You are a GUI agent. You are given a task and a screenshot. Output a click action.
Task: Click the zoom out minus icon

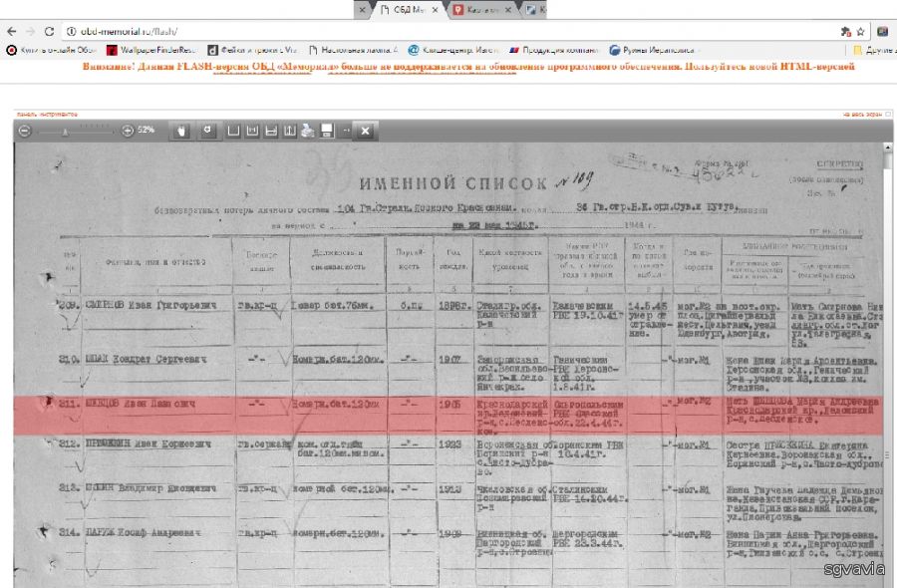(25, 131)
